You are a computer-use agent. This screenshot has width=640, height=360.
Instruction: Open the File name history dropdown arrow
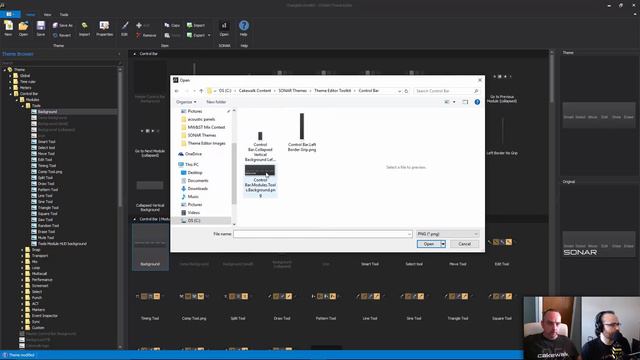[x=409, y=234]
